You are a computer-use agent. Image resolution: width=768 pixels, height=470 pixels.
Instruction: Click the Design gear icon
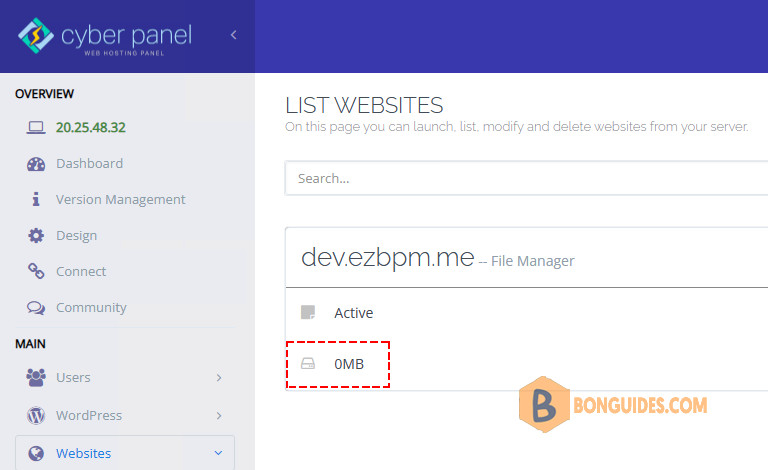36,235
